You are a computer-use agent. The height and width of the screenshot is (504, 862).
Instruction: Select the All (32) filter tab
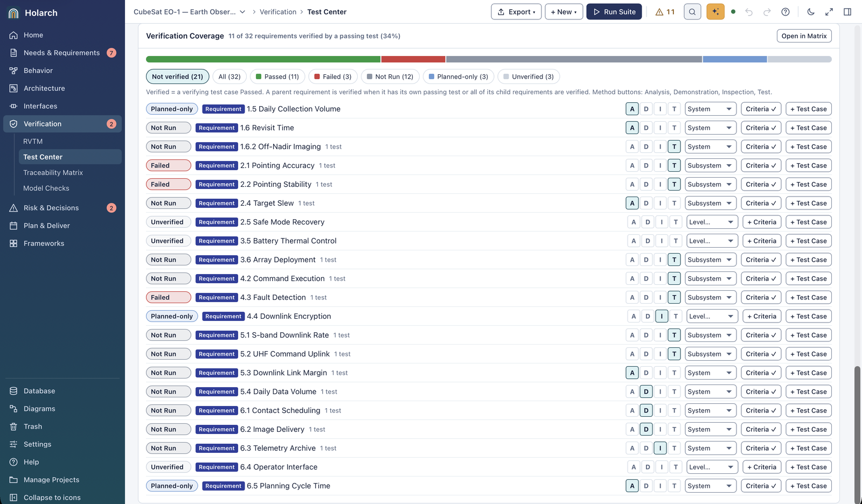(230, 76)
